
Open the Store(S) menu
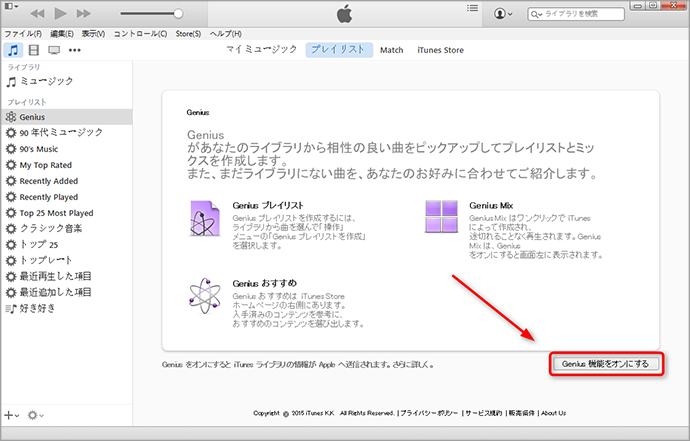188,34
